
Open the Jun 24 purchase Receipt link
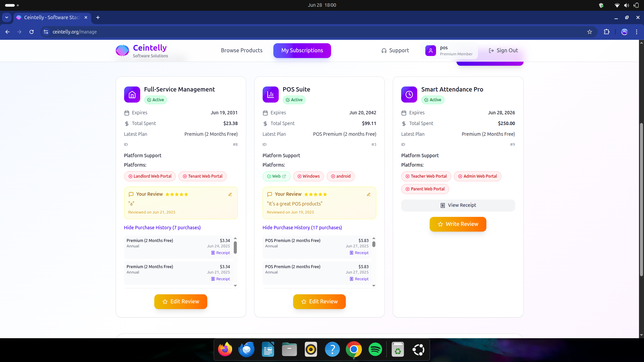coord(221,253)
